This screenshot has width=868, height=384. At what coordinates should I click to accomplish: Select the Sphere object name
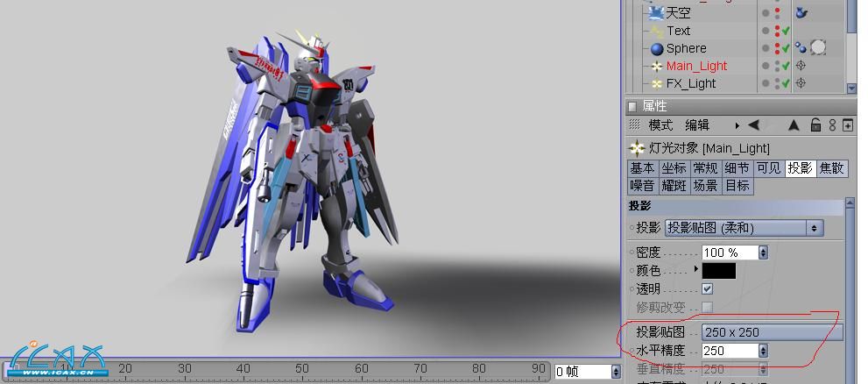pyautogui.click(x=686, y=48)
